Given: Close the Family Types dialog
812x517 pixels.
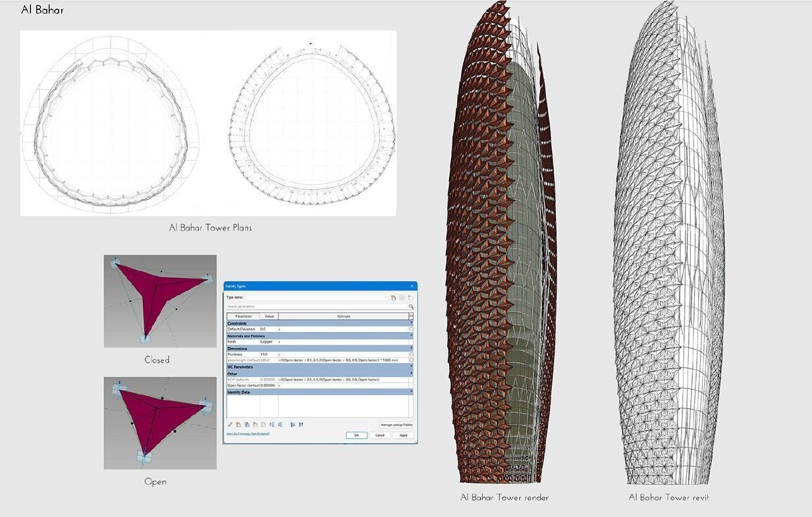Looking at the screenshot, I should [412, 286].
